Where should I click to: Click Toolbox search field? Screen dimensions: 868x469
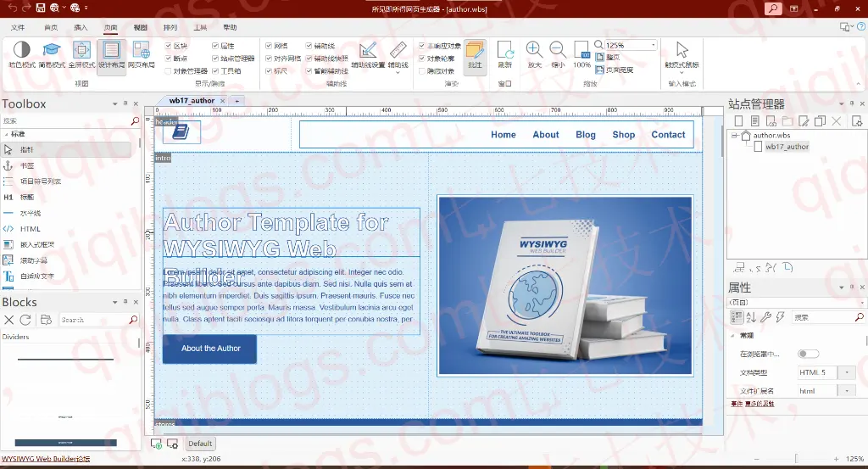(x=66, y=120)
